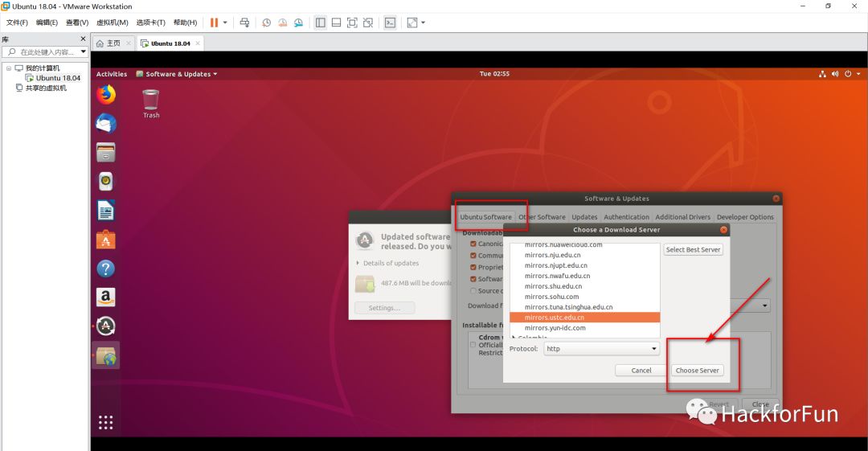The height and width of the screenshot is (451, 868).
Task: Click the Tue 02:55 clock
Action: pos(494,74)
